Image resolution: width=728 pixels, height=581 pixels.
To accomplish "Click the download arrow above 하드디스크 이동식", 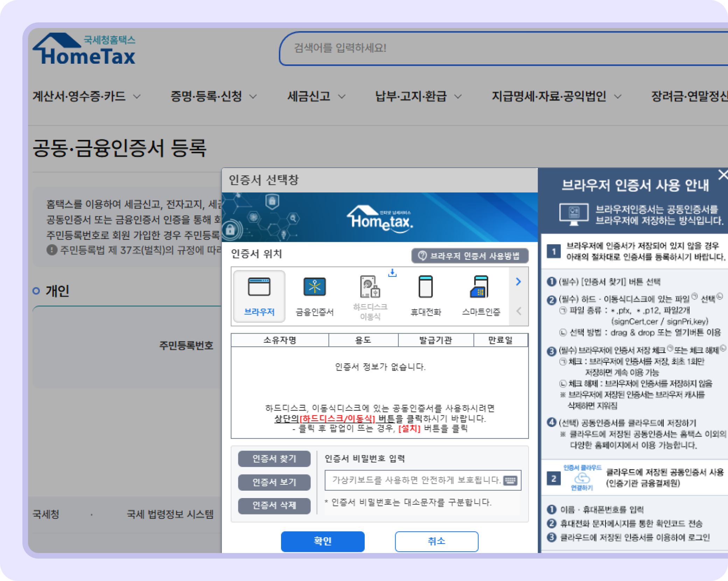I will pos(392,273).
